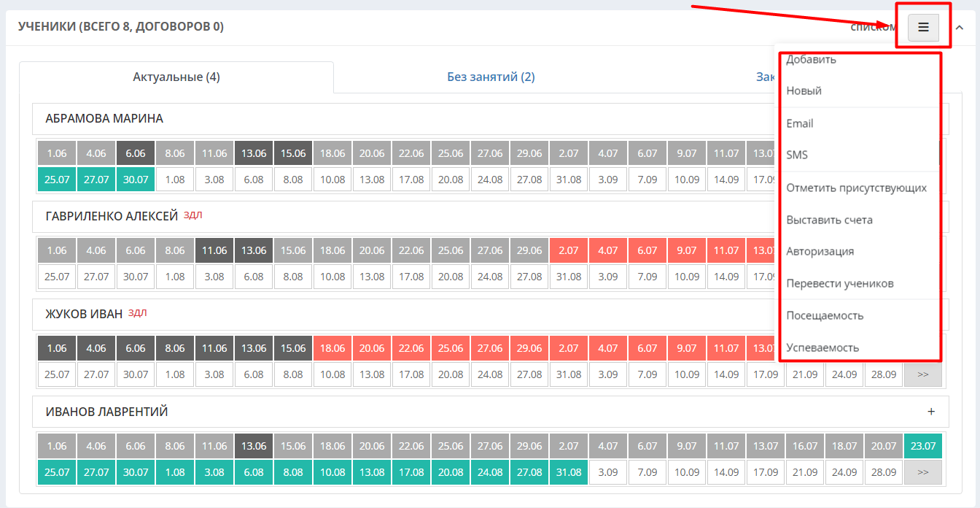Click the списком view link
Image resolution: width=980 pixels, height=508 pixels.
click(x=873, y=27)
